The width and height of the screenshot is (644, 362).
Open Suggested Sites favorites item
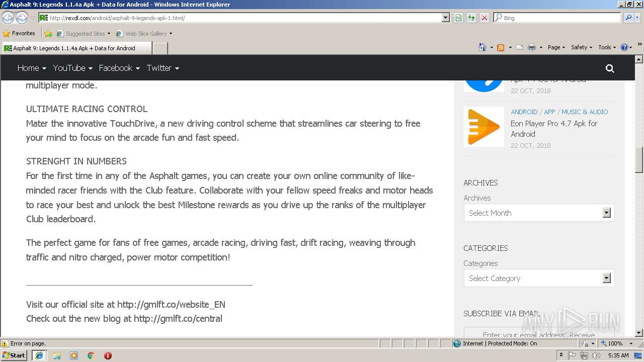click(83, 34)
